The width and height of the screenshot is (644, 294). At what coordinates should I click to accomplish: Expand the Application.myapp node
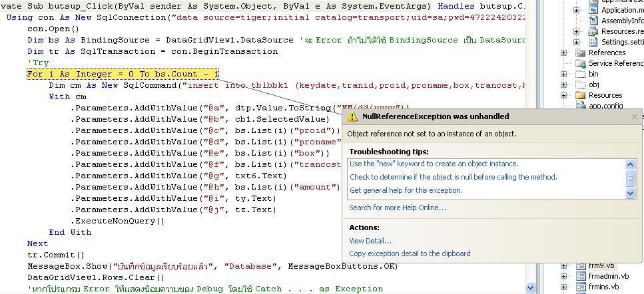pos(577,10)
